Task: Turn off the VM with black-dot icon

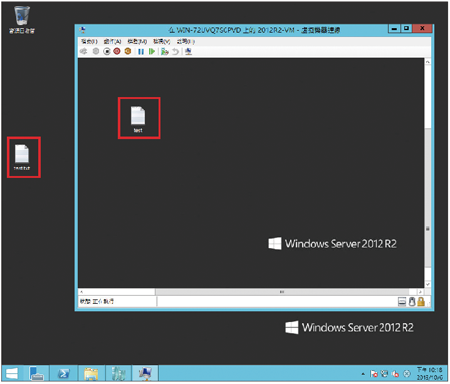Action: pyautogui.click(x=107, y=51)
